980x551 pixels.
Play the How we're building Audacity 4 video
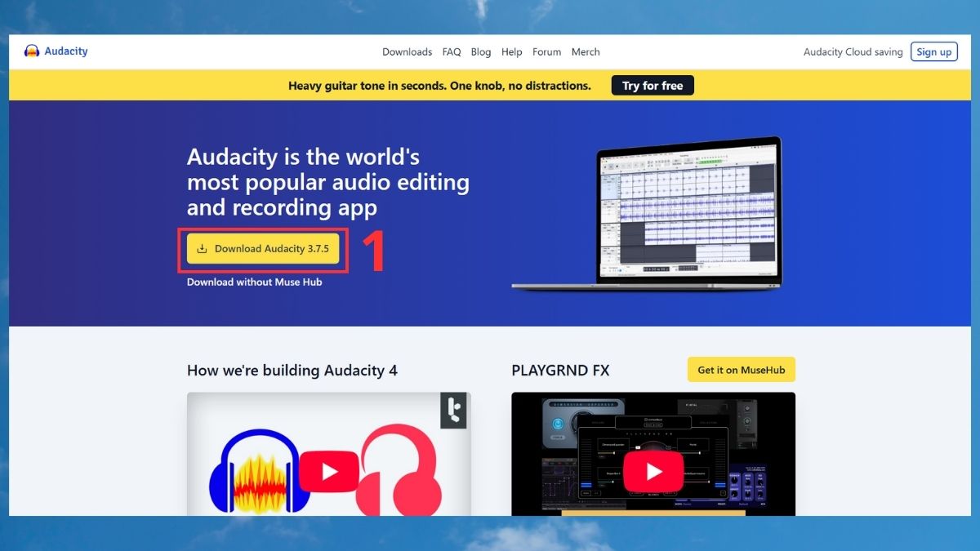point(330,472)
